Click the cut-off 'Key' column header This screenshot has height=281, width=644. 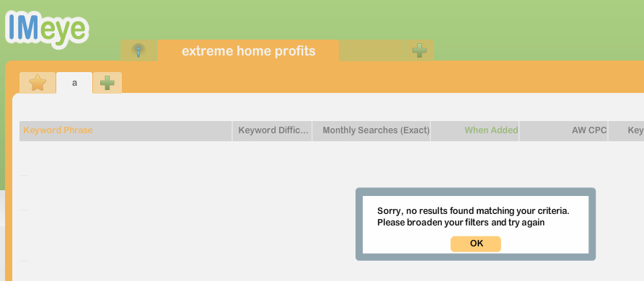[x=627, y=131]
